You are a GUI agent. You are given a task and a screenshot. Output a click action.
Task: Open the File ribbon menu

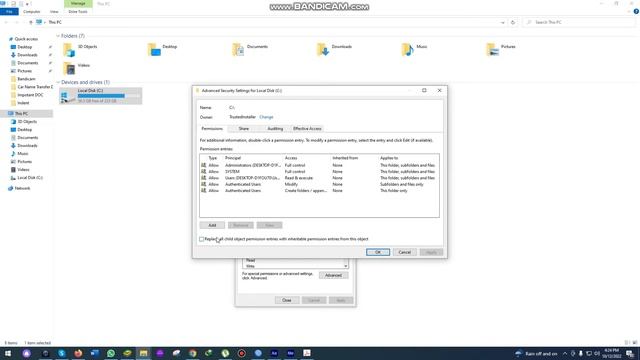[9, 11]
